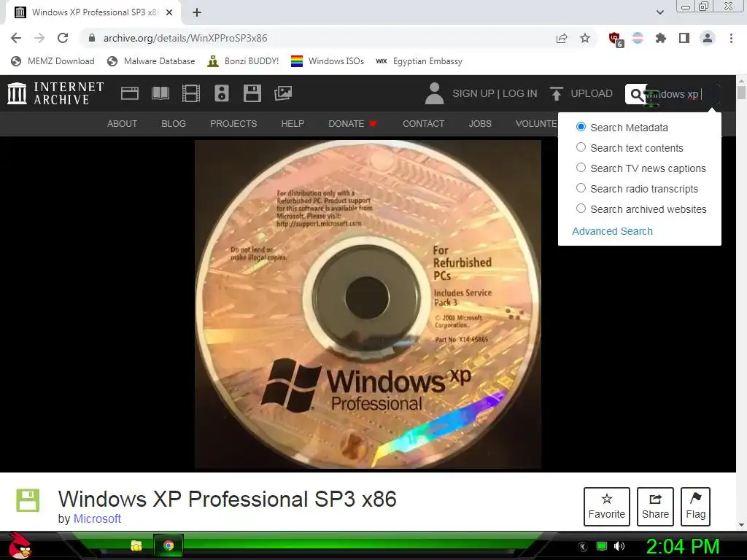Select Search archived websites option

(x=581, y=209)
